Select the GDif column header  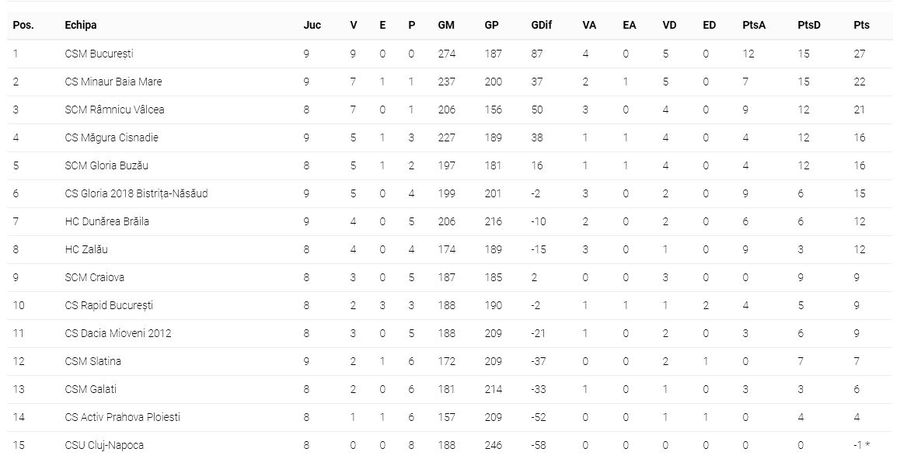541,25
